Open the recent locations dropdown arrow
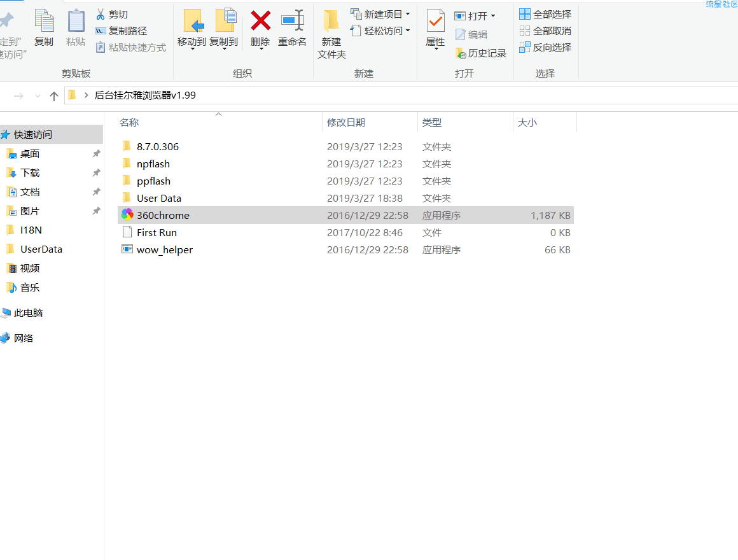738x560 pixels. pyautogui.click(x=38, y=96)
